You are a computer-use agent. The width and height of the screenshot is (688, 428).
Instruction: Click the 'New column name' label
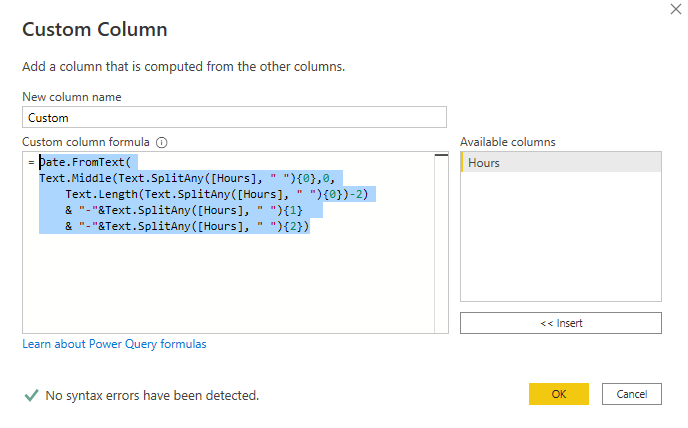(x=72, y=97)
